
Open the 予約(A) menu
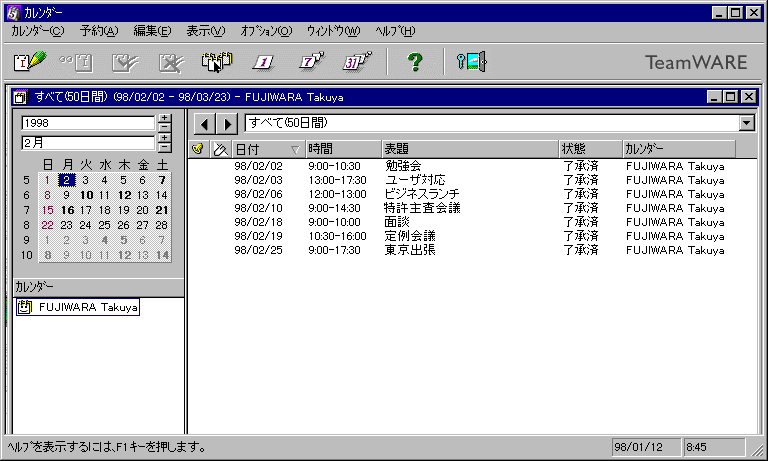click(x=98, y=31)
